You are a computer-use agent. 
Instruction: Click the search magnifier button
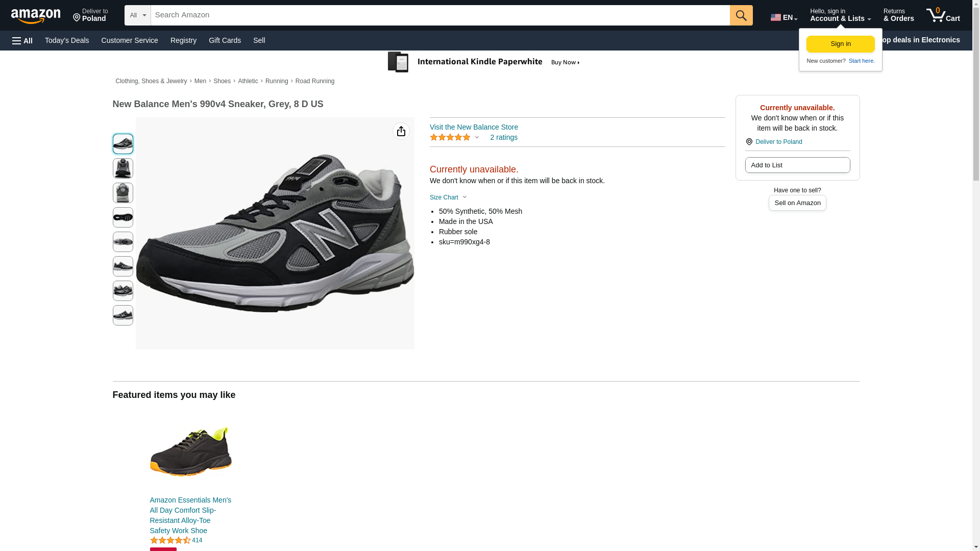point(741,15)
